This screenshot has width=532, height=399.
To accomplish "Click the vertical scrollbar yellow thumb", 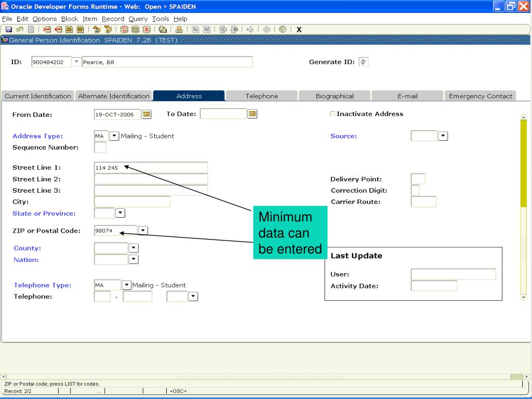I will pyautogui.click(x=524, y=163).
